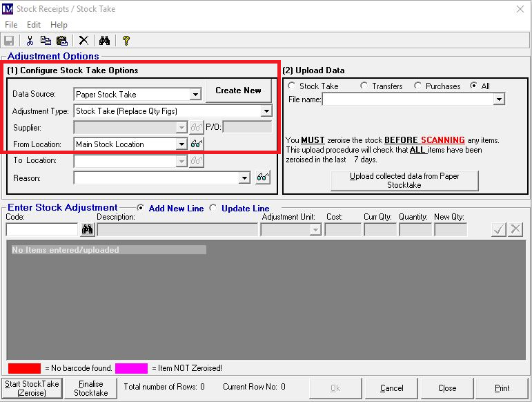Expand the Adjustment Type dropdown
532x402 pixels.
pos(266,111)
